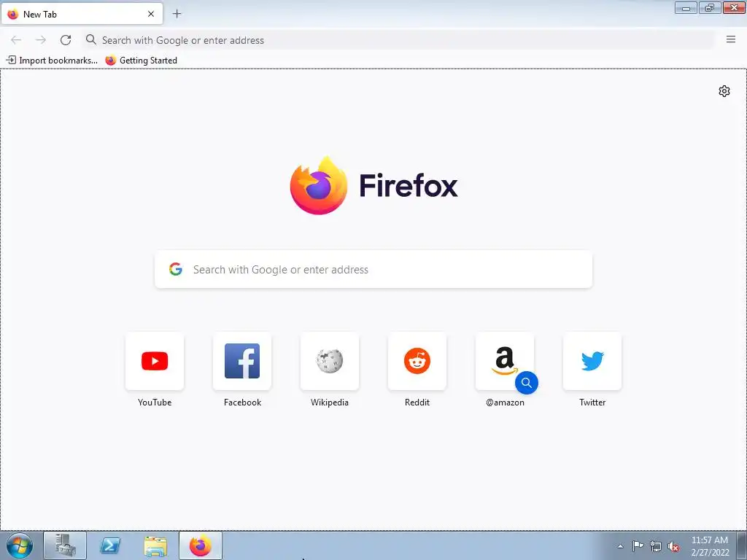The image size is (747, 560).
Task: Open the @amazon search shortcut tile
Action: [x=505, y=362]
